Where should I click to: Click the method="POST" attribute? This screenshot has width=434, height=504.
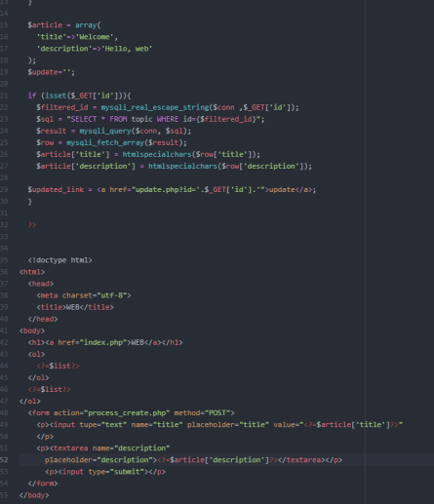[x=202, y=413]
